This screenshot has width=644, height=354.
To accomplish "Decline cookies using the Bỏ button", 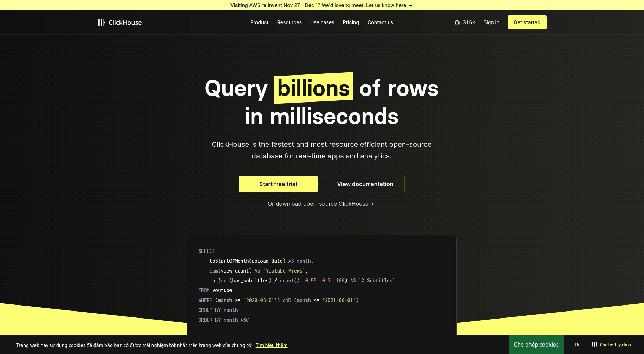I will [x=578, y=345].
